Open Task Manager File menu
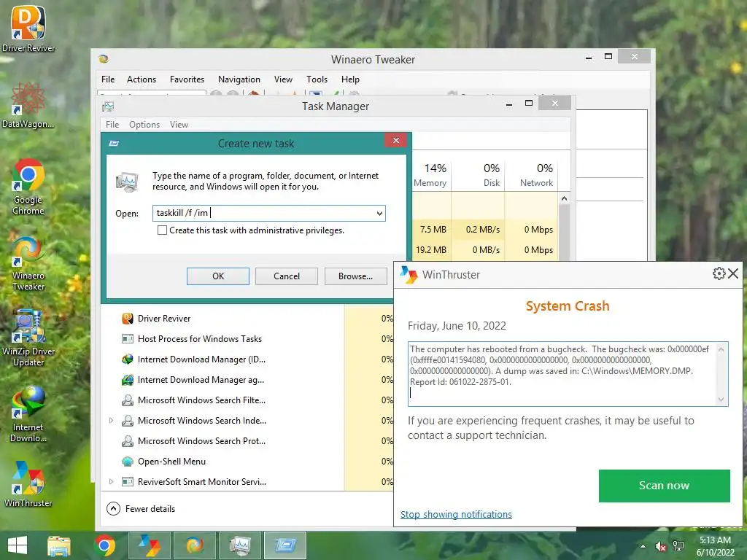The image size is (747, 560). [x=112, y=125]
